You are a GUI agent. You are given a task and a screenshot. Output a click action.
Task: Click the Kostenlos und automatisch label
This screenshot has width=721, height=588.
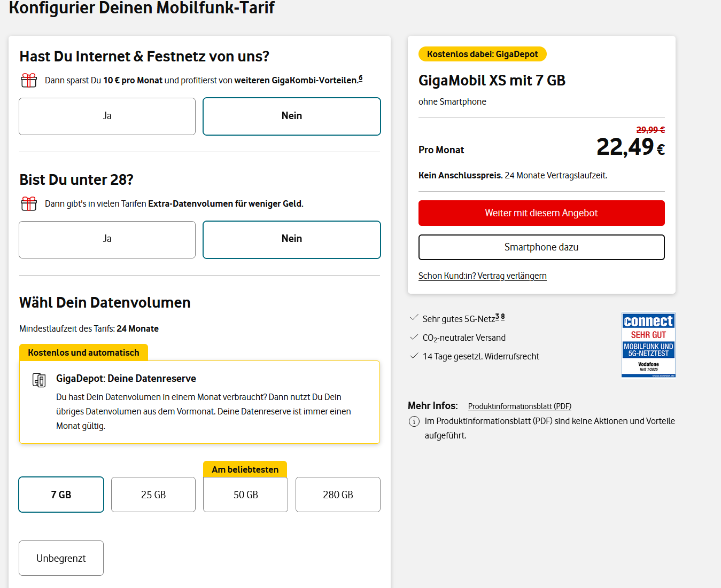click(x=83, y=352)
